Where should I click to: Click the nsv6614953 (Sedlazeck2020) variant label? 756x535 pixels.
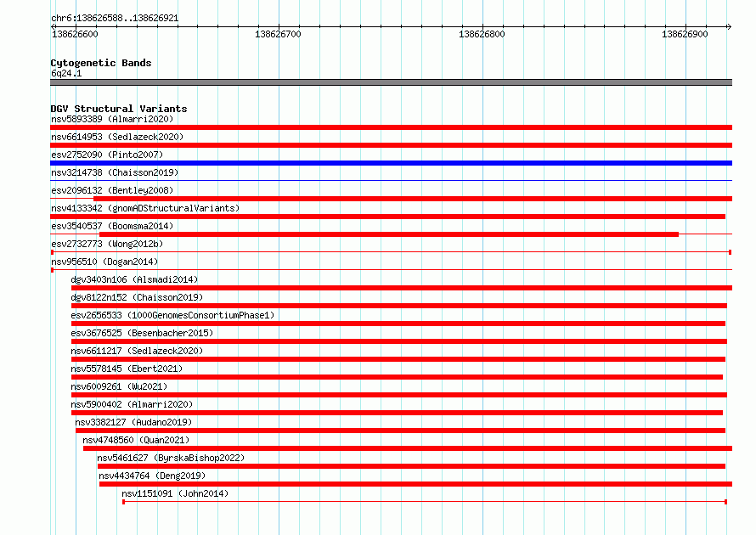pos(117,137)
